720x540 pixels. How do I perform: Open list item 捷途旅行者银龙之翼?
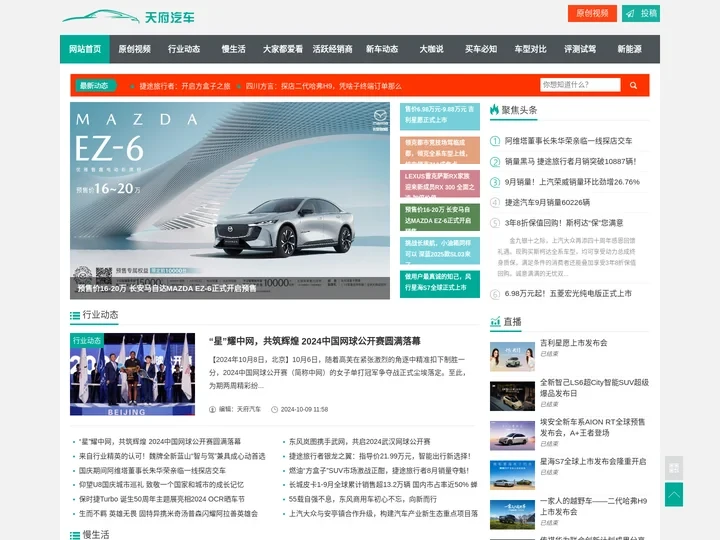click(x=380, y=456)
